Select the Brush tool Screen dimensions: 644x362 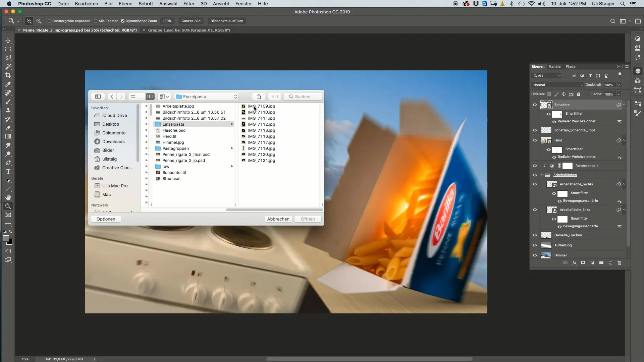(8, 102)
